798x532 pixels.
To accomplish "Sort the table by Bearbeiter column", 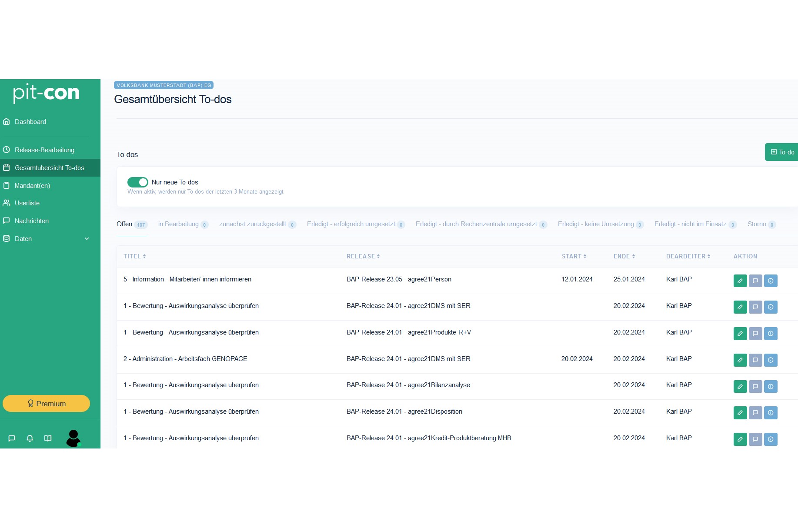I will [x=688, y=256].
